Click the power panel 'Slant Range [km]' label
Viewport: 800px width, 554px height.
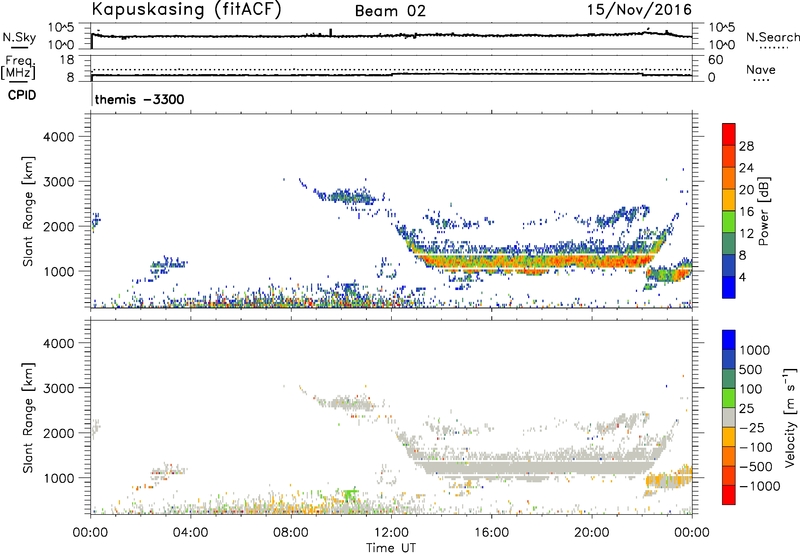click(x=28, y=211)
